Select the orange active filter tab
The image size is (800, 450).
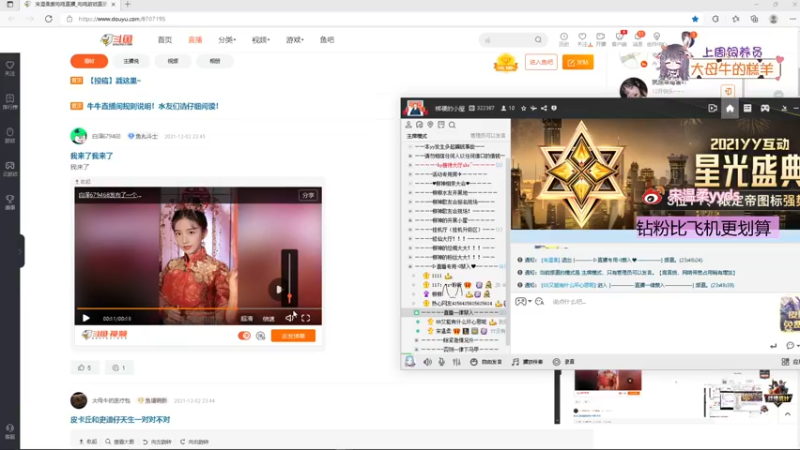point(89,61)
